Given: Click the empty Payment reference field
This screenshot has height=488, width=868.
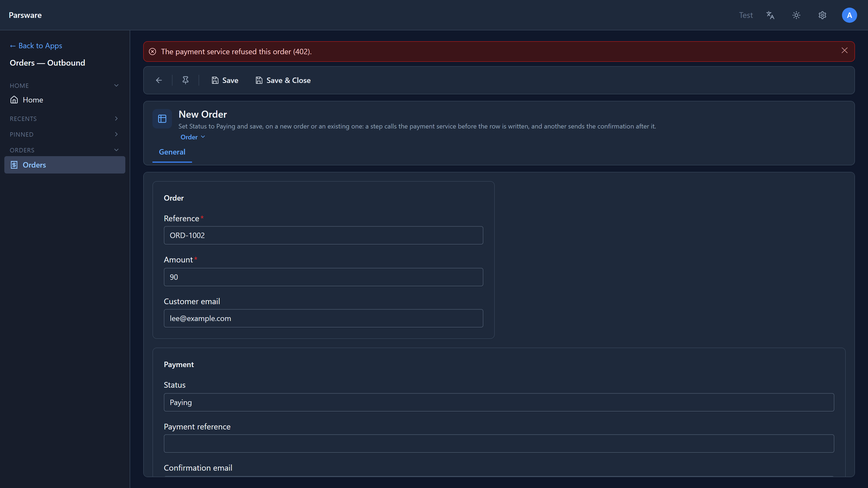Looking at the screenshot, I should pyautogui.click(x=499, y=444).
